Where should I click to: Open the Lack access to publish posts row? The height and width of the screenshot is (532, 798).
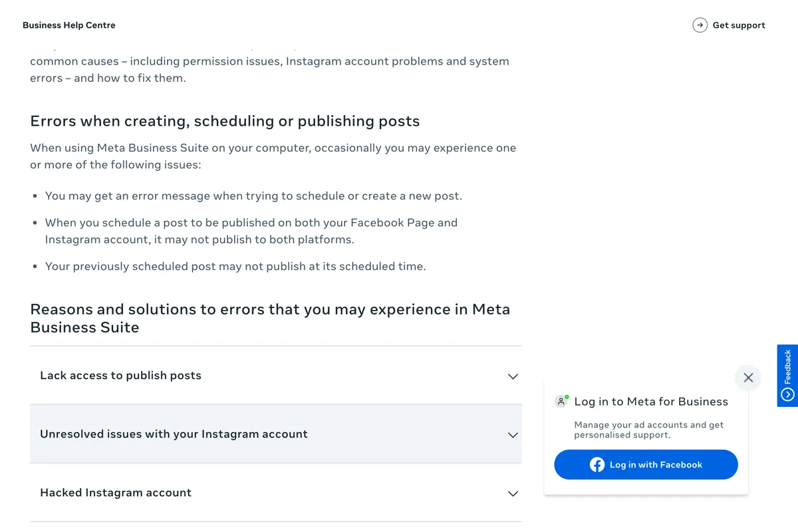(276, 376)
